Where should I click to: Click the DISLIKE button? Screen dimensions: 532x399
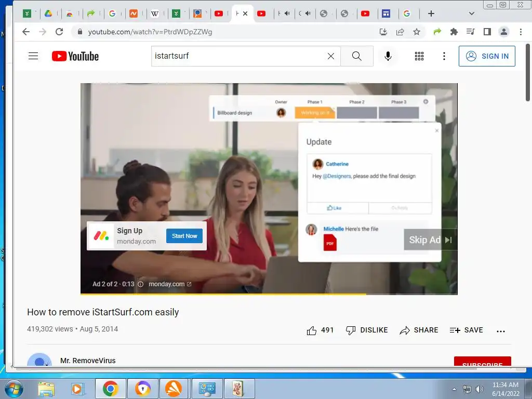click(367, 330)
